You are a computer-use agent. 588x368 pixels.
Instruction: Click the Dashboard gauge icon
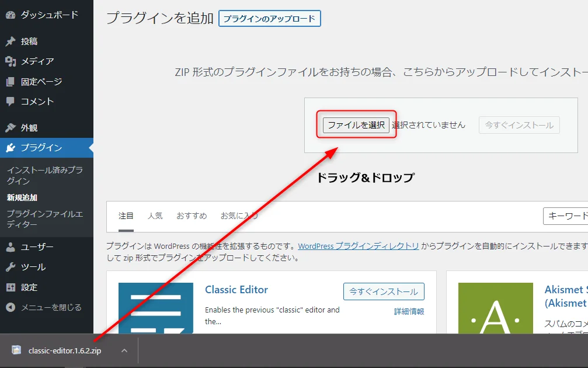(11, 15)
